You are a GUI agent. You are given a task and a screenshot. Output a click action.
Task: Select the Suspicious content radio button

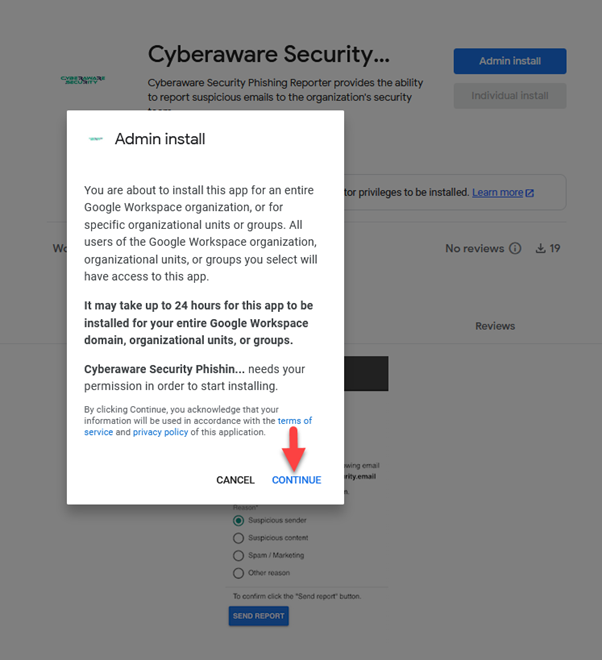pos(238,538)
